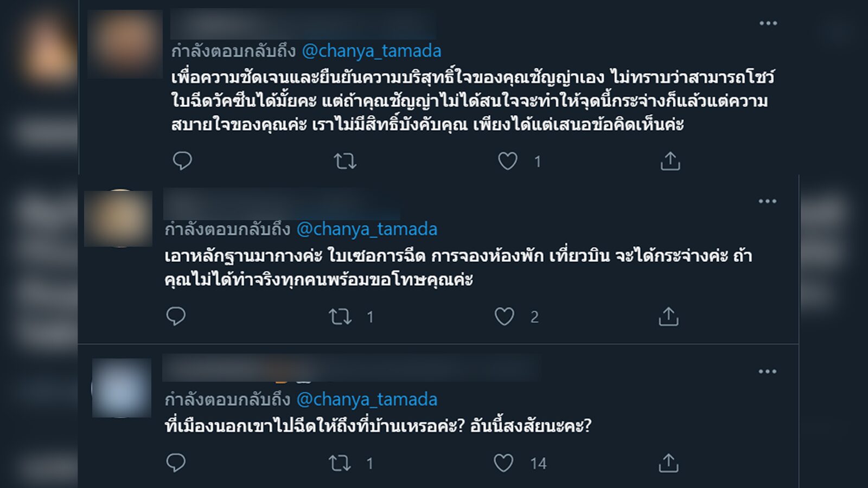
Task: Retweet the second tweet with 1 retweet
Action: click(340, 317)
